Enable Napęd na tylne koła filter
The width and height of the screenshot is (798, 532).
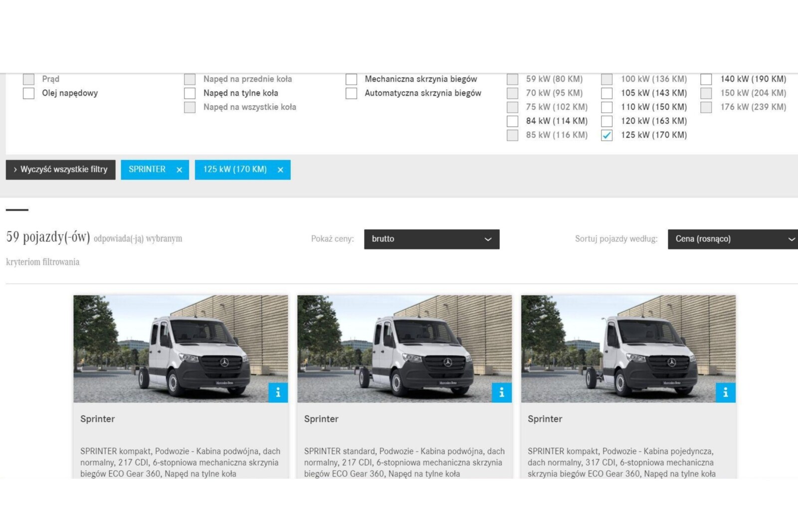tap(190, 93)
